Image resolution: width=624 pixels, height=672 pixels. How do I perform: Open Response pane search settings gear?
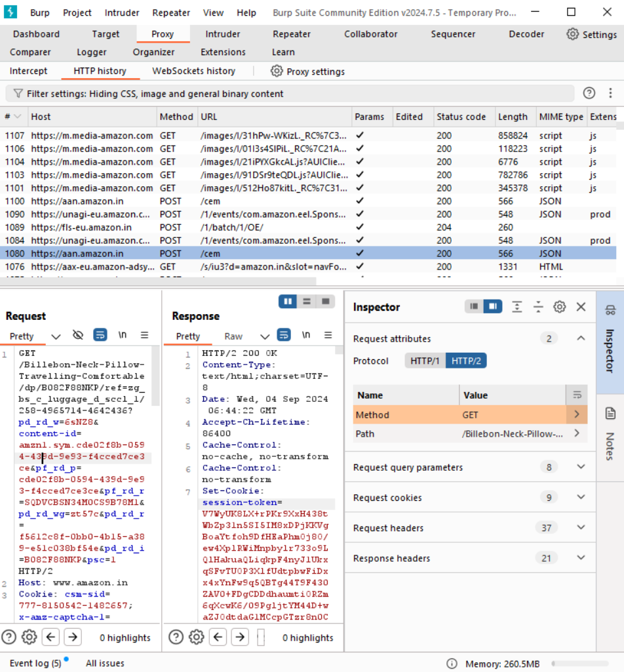pyautogui.click(x=196, y=637)
